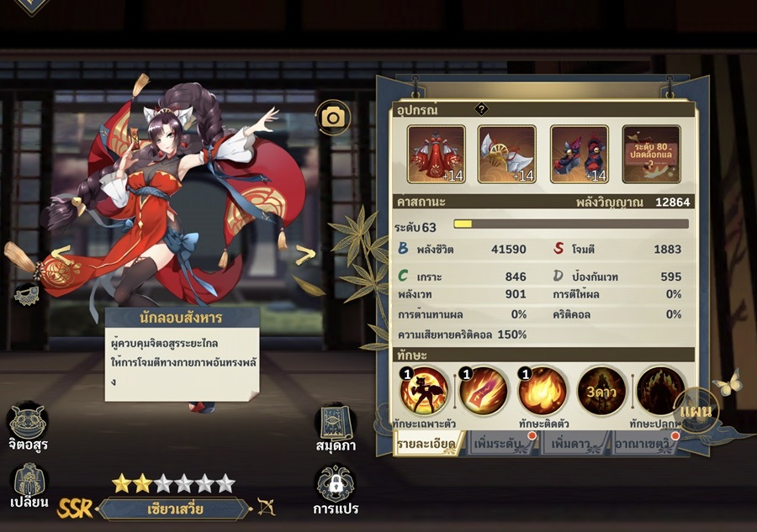The image size is (757, 532).
Task: Tap the 3ดาว locked skill icon
Action: pyautogui.click(x=601, y=391)
